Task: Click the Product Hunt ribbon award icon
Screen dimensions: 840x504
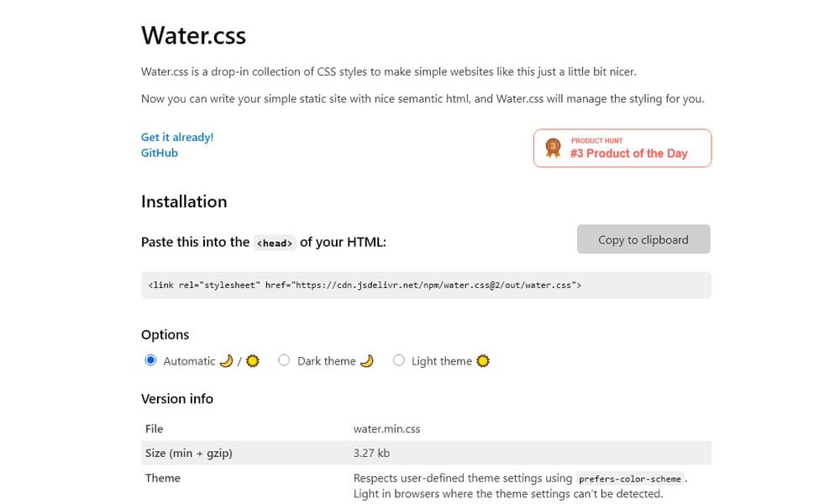Action: [553, 148]
